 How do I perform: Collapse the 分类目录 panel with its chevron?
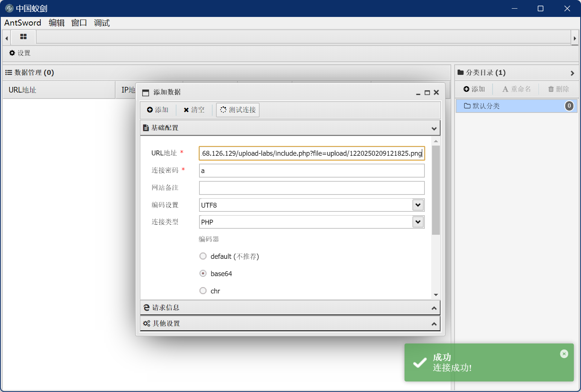(x=572, y=73)
